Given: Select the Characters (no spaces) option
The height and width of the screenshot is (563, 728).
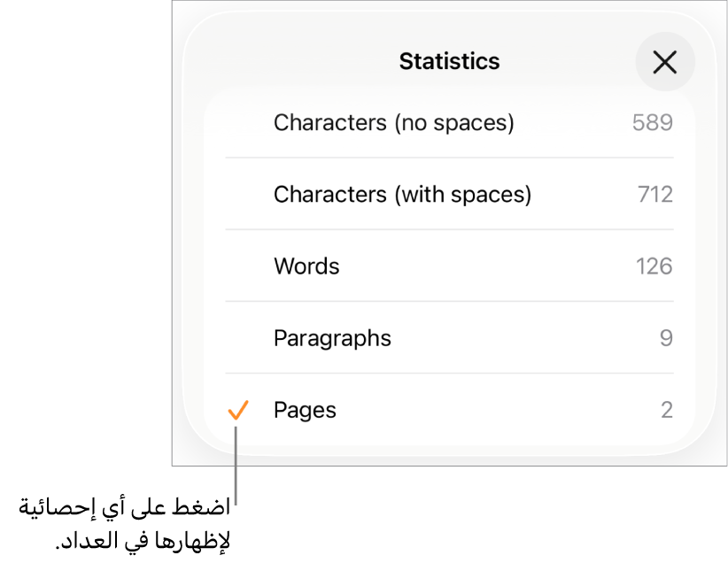Looking at the screenshot, I should 393,122.
